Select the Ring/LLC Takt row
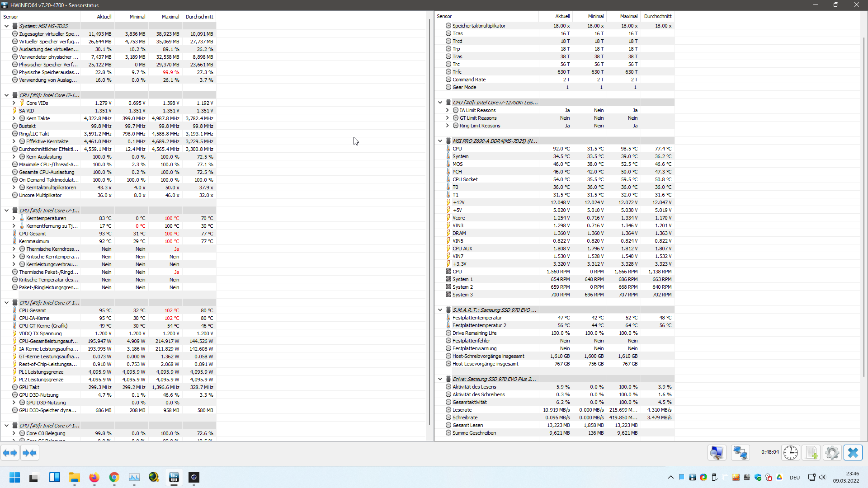 pyautogui.click(x=108, y=134)
